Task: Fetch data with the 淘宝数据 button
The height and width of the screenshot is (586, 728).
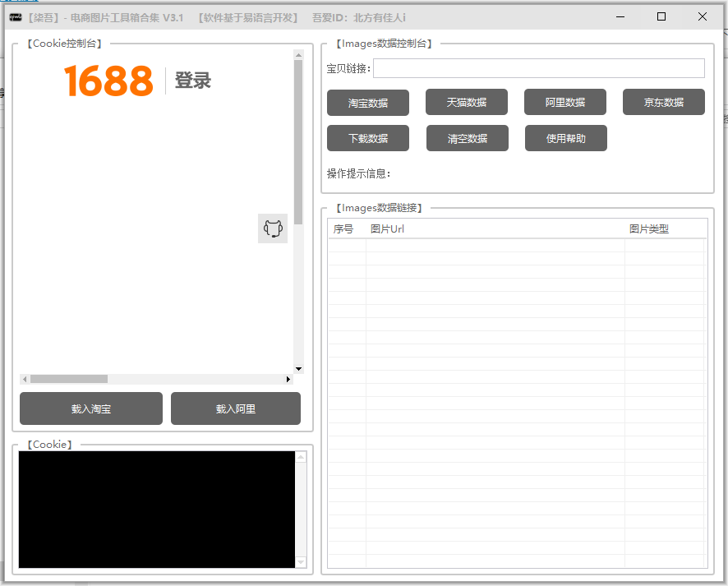Action: point(367,103)
